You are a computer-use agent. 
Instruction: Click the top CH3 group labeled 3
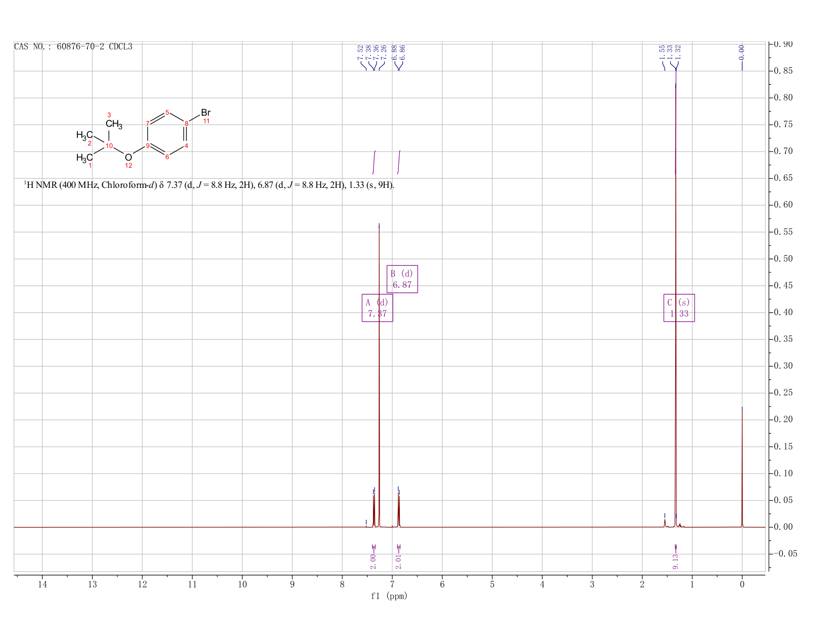pos(114,124)
